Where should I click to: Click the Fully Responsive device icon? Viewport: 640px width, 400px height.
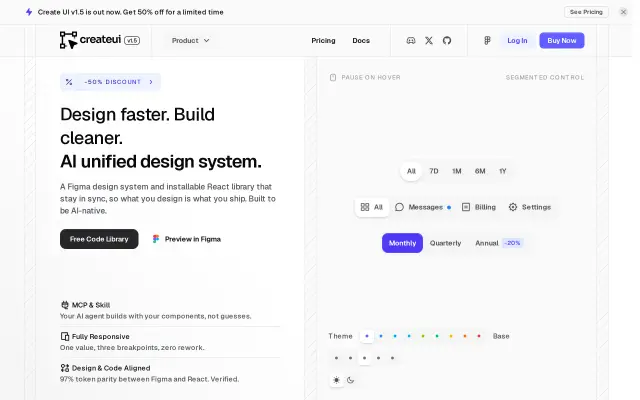point(64,336)
